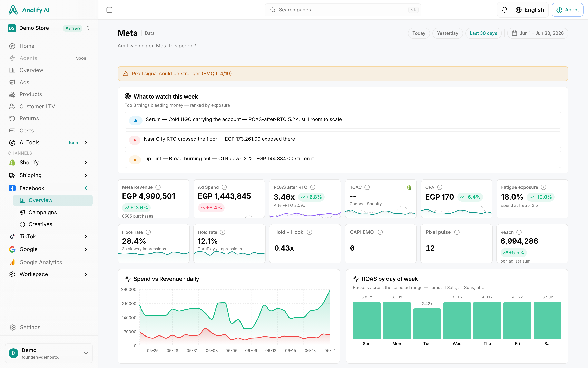Click the Sun ROAS bar

(x=366, y=320)
